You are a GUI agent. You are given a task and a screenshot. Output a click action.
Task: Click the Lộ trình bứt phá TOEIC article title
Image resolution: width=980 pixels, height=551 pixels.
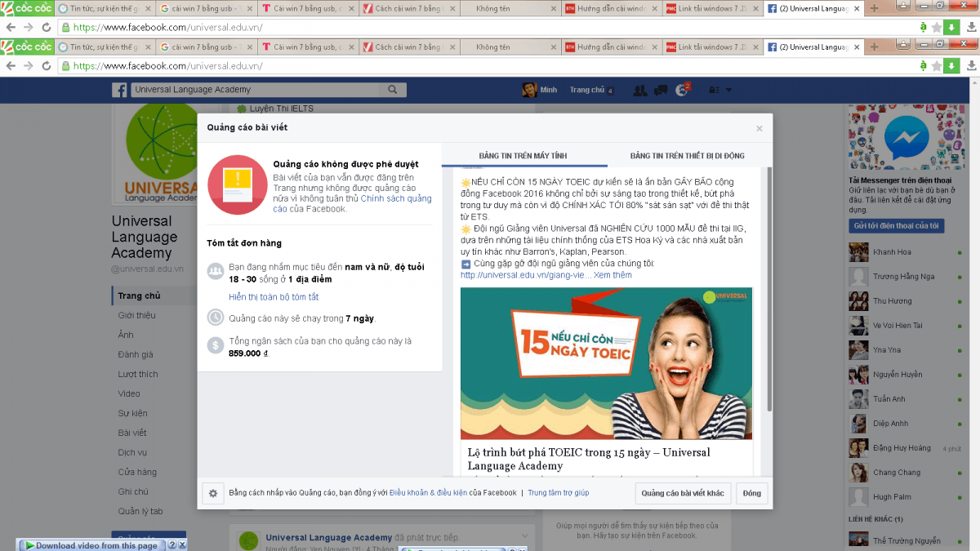[x=589, y=459]
